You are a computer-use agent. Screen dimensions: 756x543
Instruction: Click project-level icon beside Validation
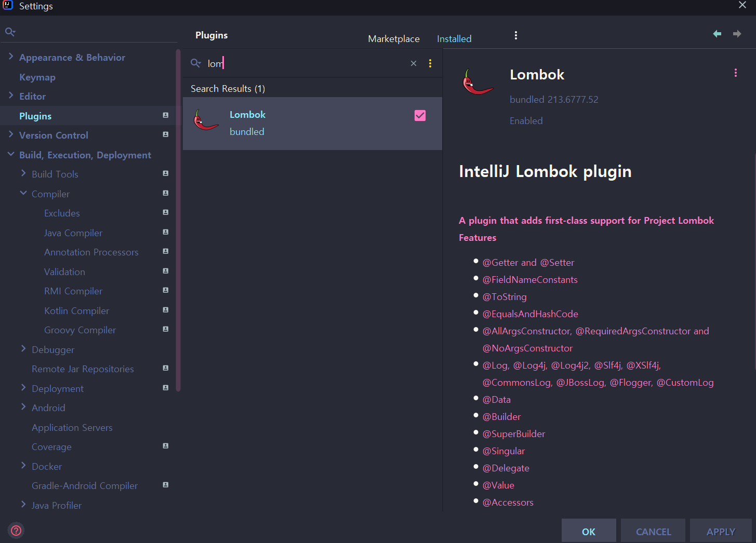coord(166,271)
